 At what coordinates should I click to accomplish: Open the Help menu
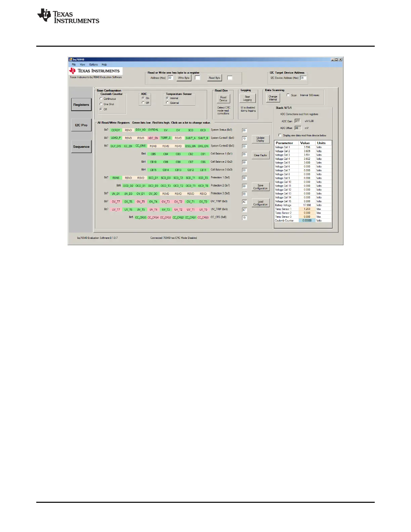[x=104, y=64]
